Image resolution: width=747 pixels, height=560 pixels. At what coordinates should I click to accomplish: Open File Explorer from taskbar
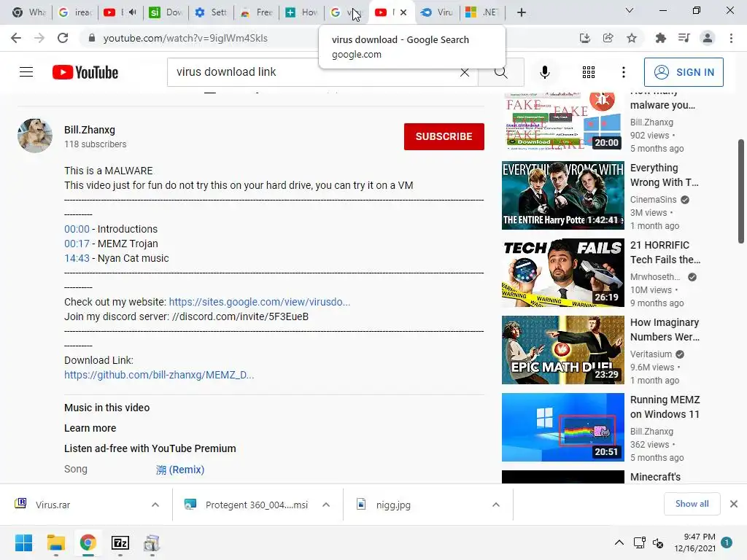pos(55,542)
